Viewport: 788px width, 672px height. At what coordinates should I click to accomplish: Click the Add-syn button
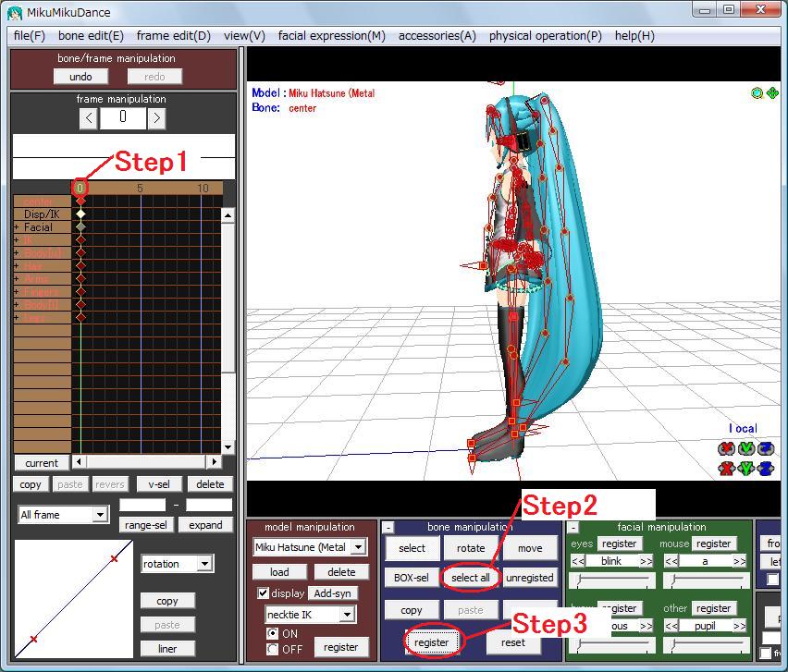pos(332,593)
